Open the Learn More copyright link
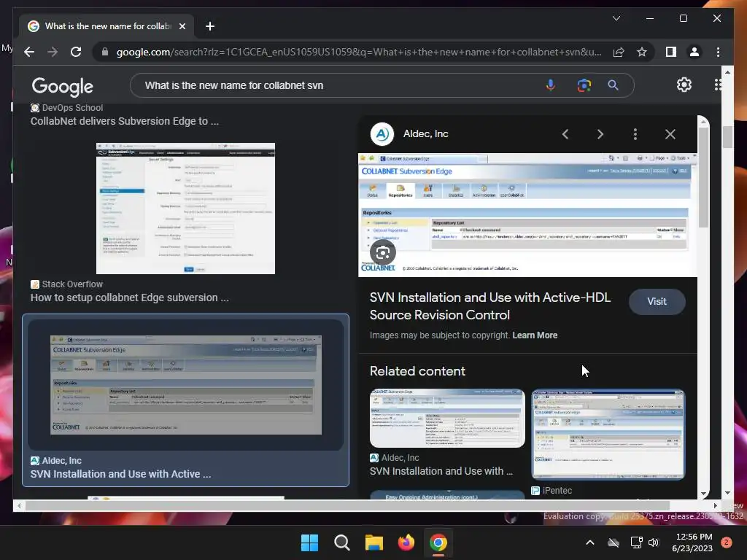The height and width of the screenshot is (560, 747). [x=535, y=335]
